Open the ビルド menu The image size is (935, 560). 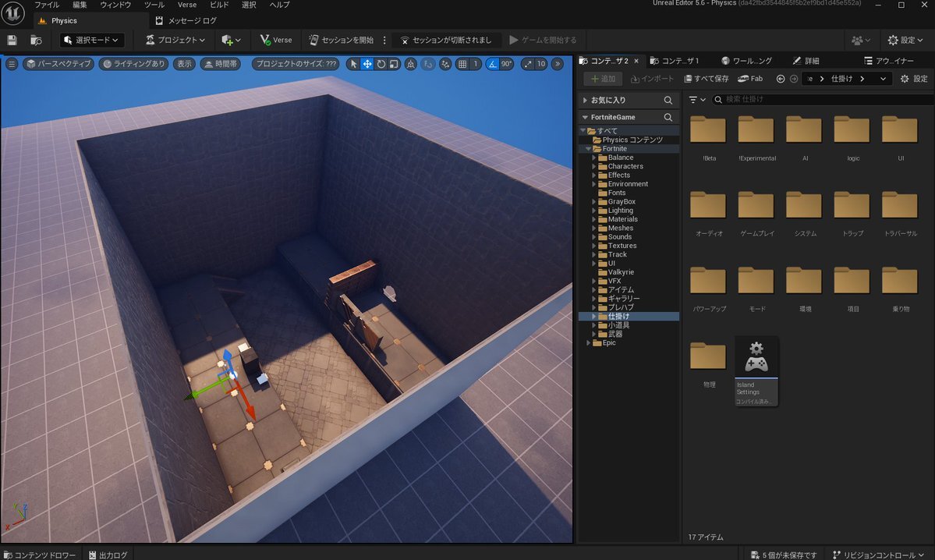point(219,5)
